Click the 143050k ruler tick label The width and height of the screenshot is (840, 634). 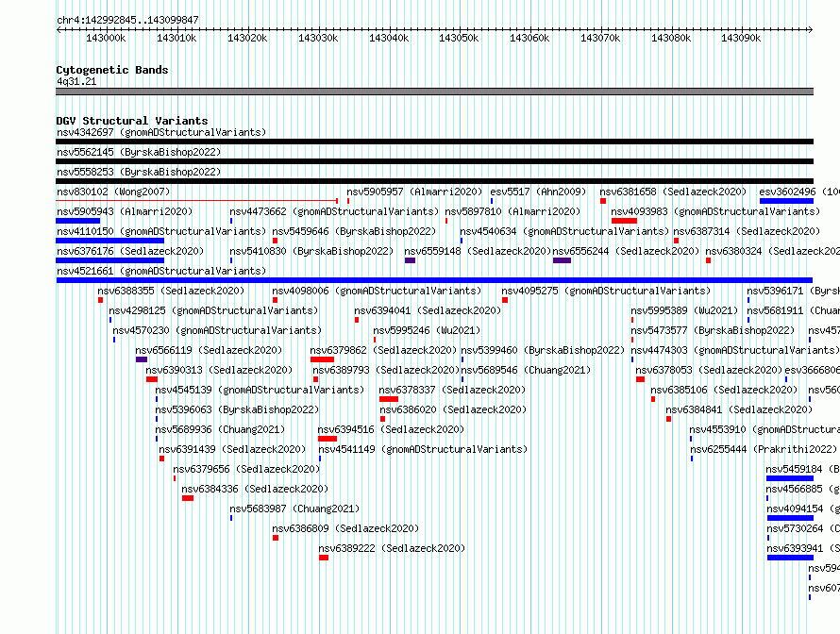pyautogui.click(x=459, y=39)
